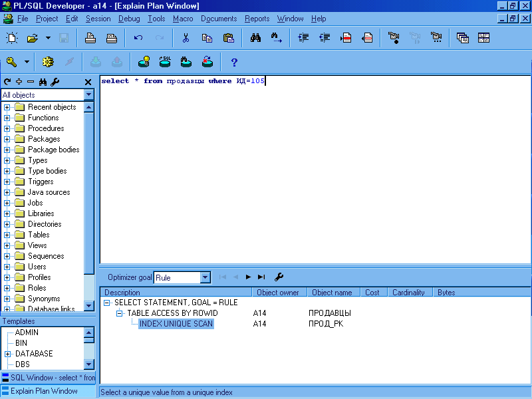Click the Uncomment selection icon

(x=367, y=38)
